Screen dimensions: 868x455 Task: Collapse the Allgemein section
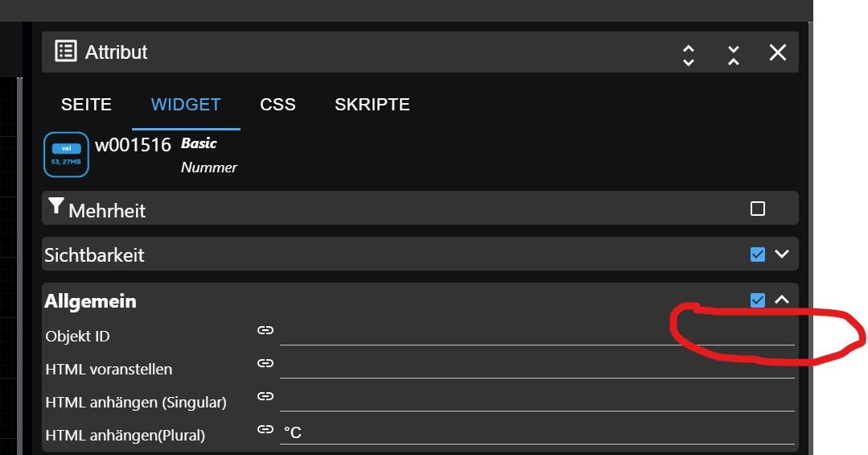(782, 300)
